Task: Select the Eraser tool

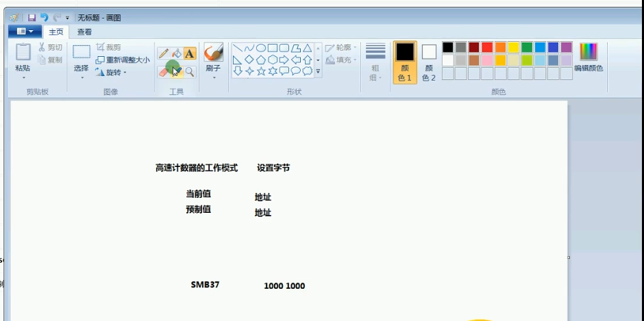Action: 164,71
